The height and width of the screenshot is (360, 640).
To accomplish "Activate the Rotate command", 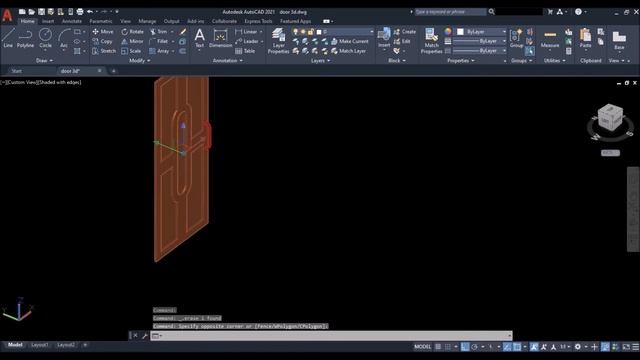I will click(133, 31).
